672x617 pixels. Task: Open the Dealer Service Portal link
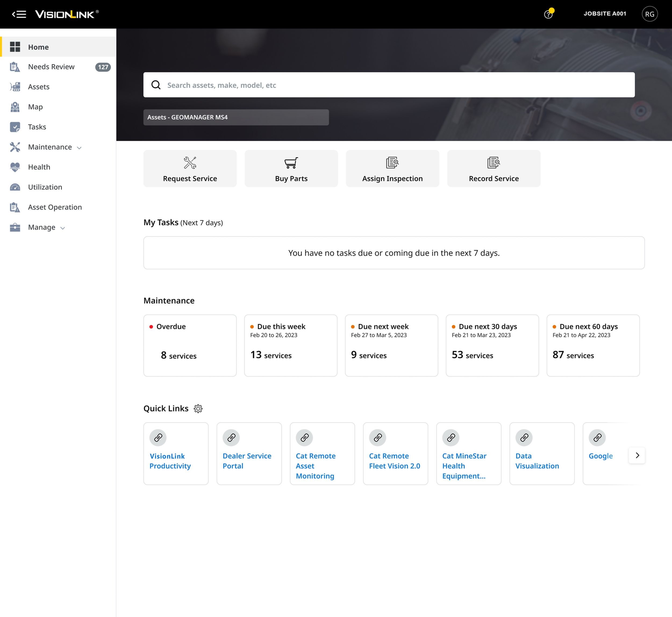tap(247, 461)
